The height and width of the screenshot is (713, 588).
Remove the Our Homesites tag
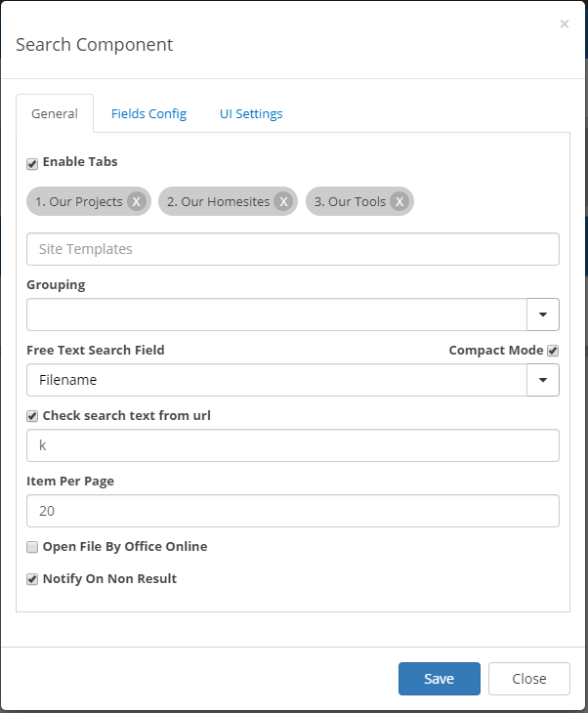(283, 201)
